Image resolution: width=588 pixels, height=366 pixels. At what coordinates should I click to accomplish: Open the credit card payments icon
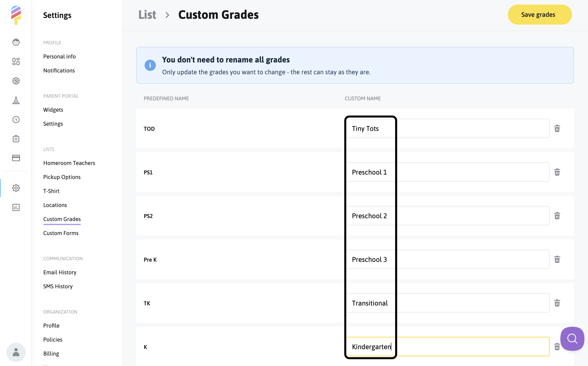tap(16, 158)
